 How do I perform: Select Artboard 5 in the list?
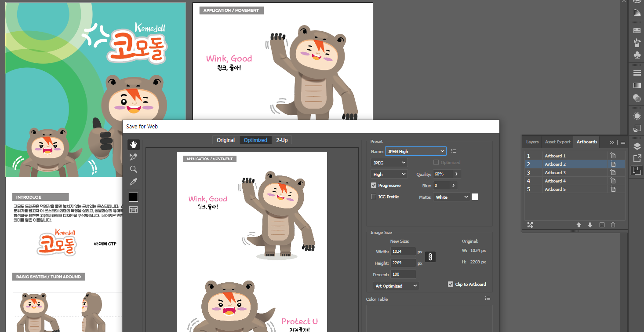575,189
